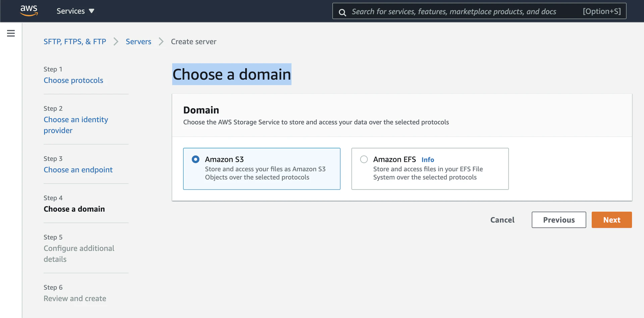Open the Amazon EFS Info link
Image resolution: width=644 pixels, height=318 pixels.
point(428,160)
